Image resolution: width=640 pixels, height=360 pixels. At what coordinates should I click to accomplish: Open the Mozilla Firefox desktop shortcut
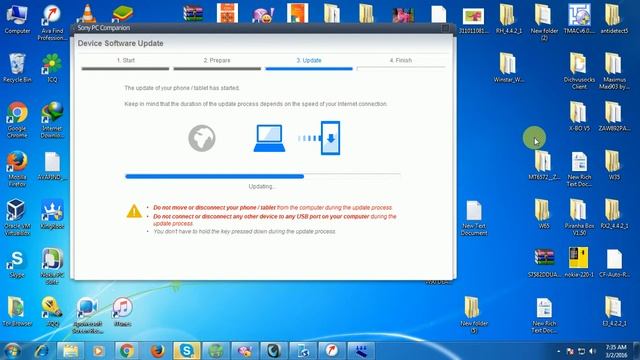[17, 169]
